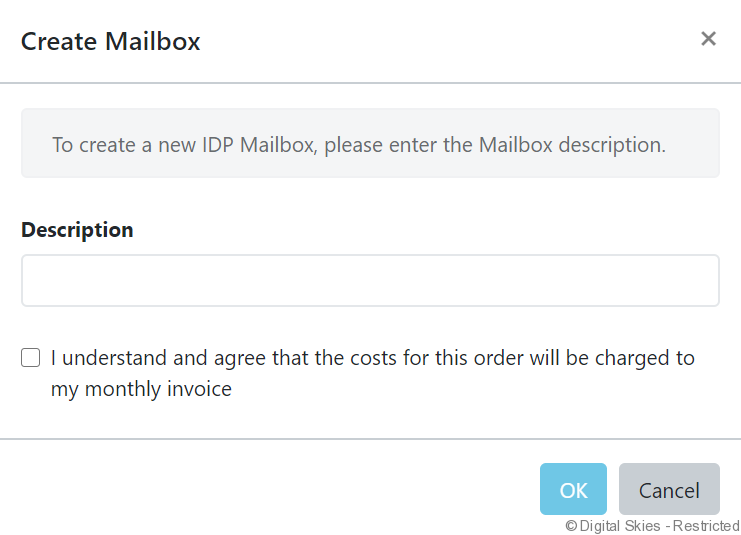Confirm mailbox creation with OK
Image resolution: width=741 pixels, height=535 pixels.
pos(573,490)
